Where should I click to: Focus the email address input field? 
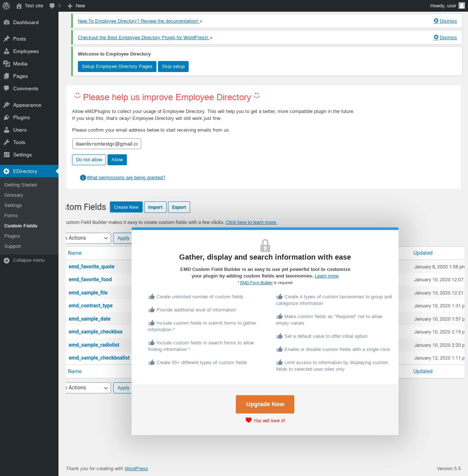(x=107, y=144)
